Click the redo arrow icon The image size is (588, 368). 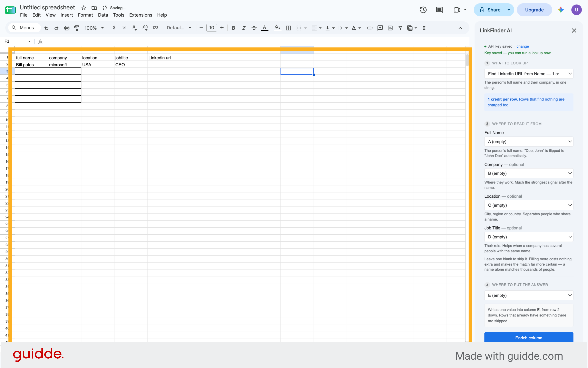coord(56,28)
